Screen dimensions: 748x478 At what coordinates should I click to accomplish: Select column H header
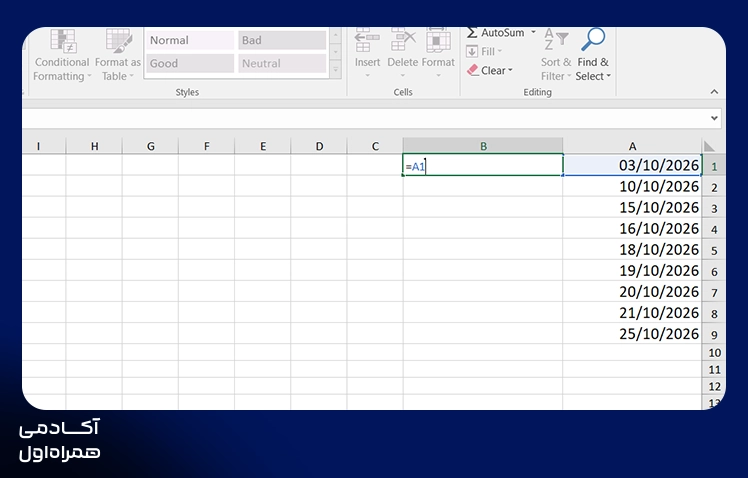[94, 146]
